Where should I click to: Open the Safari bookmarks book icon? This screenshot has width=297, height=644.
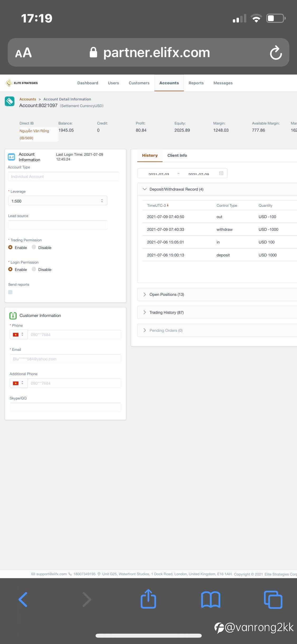pyautogui.click(x=211, y=599)
